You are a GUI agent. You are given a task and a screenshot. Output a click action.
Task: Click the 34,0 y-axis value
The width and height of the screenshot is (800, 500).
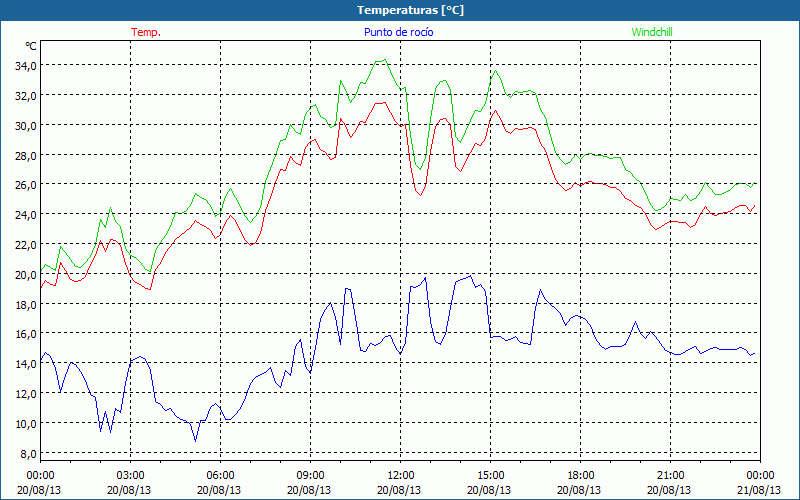click(26, 66)
